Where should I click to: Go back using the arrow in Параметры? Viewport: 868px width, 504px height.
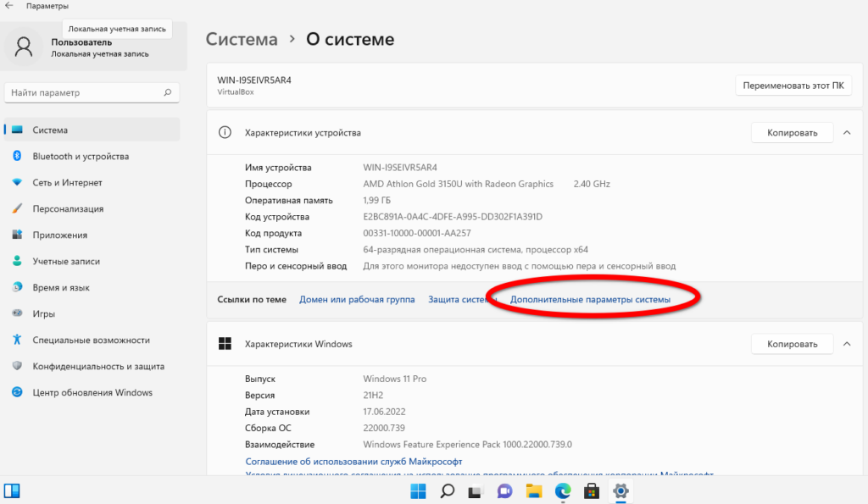8,6
